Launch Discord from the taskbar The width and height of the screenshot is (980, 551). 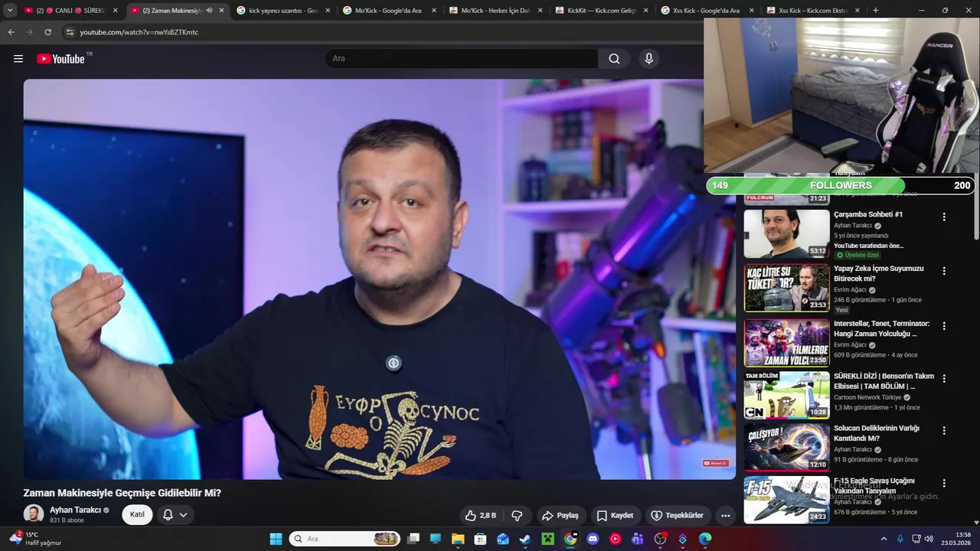click(x=593, y=539)
